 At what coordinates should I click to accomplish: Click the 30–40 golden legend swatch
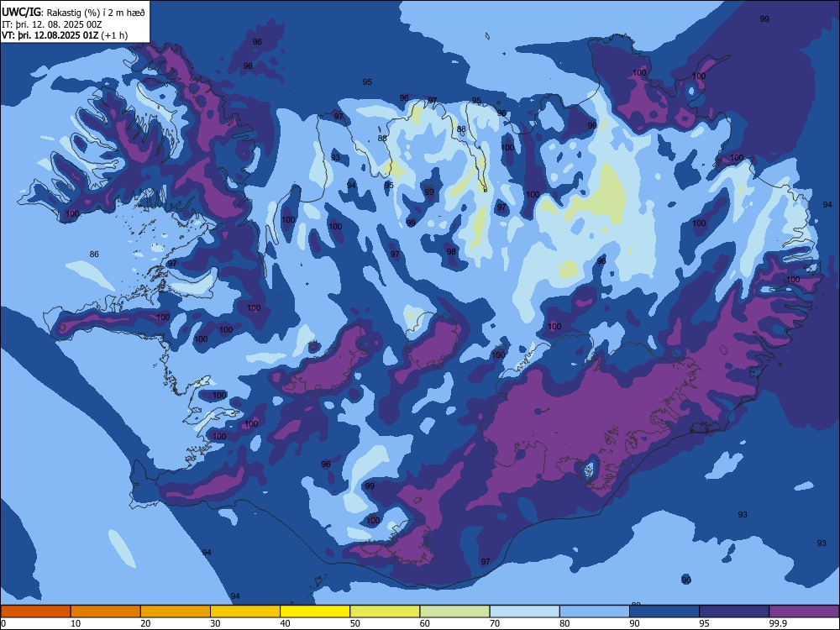tap(245, 612)
